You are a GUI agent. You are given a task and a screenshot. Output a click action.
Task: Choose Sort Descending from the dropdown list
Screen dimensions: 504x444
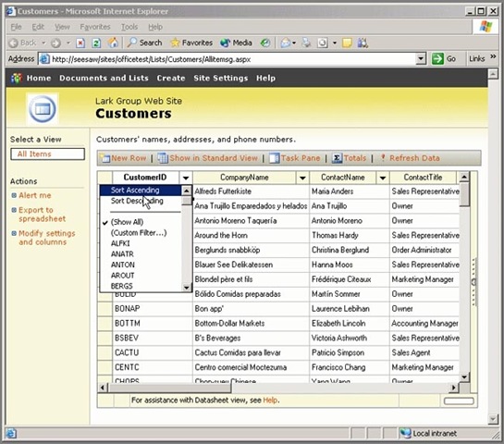[x=137, y=201]
